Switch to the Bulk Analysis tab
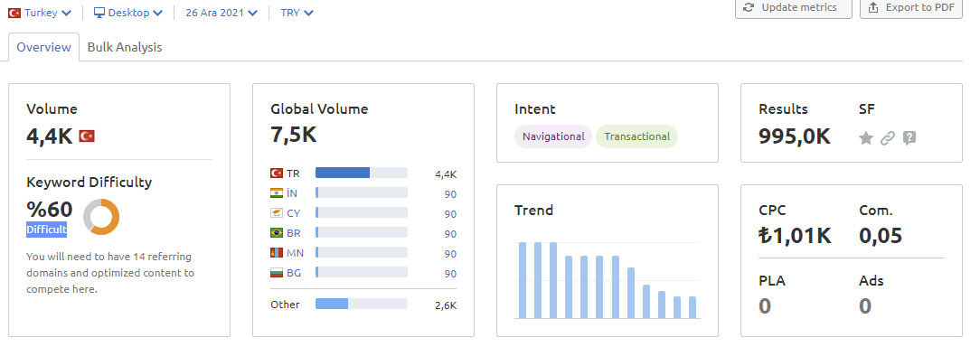This screenshot has height=347, width=980. (125, 47)
